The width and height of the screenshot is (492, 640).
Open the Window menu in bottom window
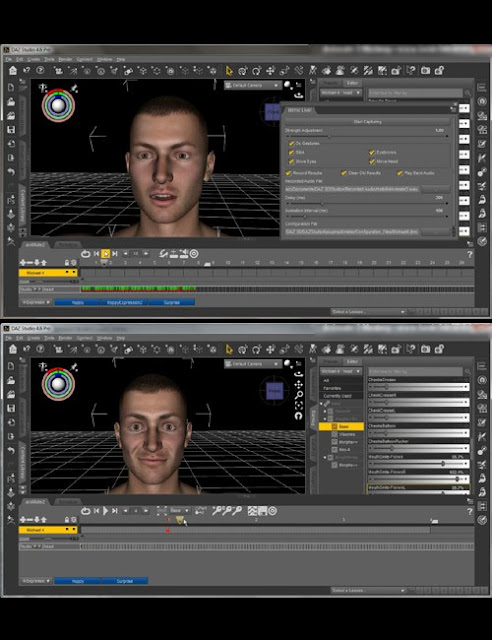[x=105, y=338]
